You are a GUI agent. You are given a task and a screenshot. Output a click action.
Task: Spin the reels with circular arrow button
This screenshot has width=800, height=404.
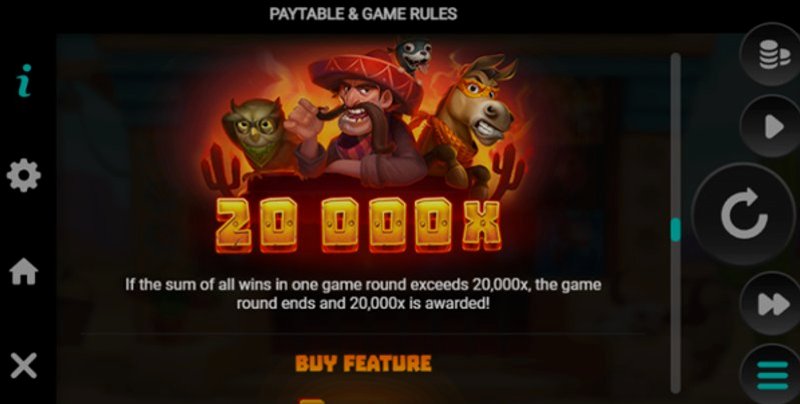(744, 213)
